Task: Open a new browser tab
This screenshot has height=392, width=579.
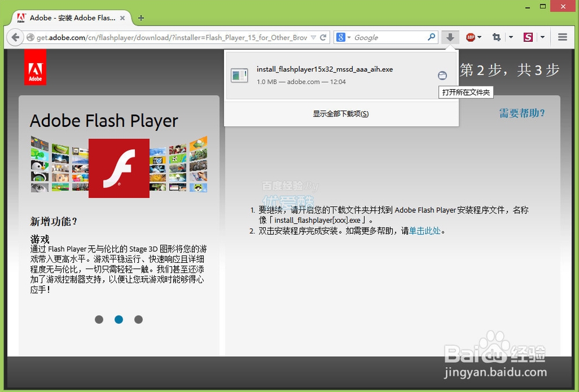Action: (x=141, y=18)
